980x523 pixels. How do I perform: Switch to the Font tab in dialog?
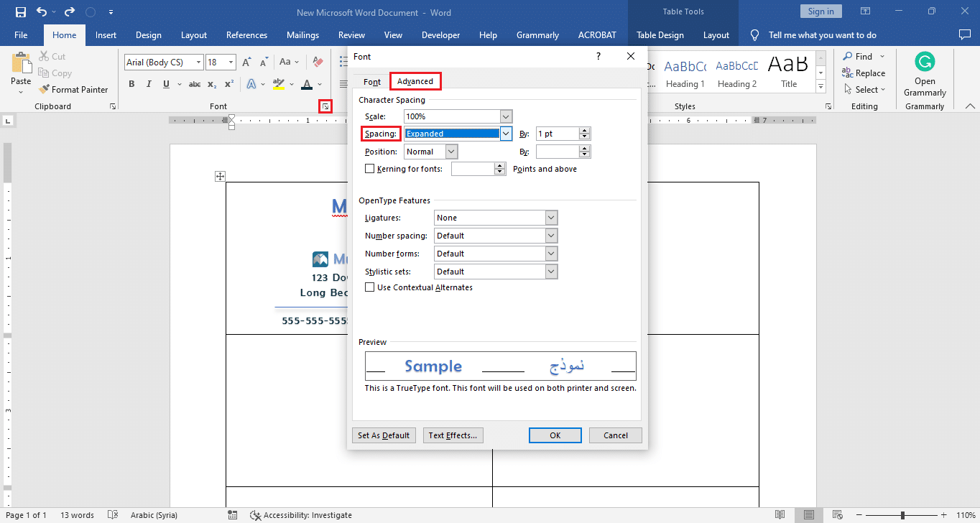point(371,82)
